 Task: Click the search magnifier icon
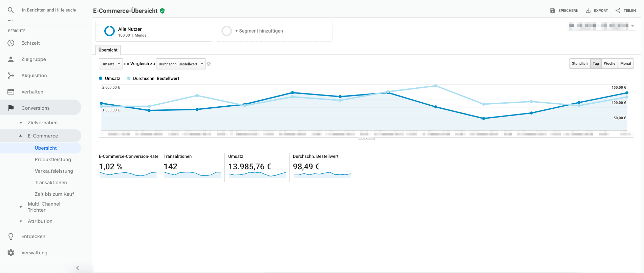pos(11,10)
